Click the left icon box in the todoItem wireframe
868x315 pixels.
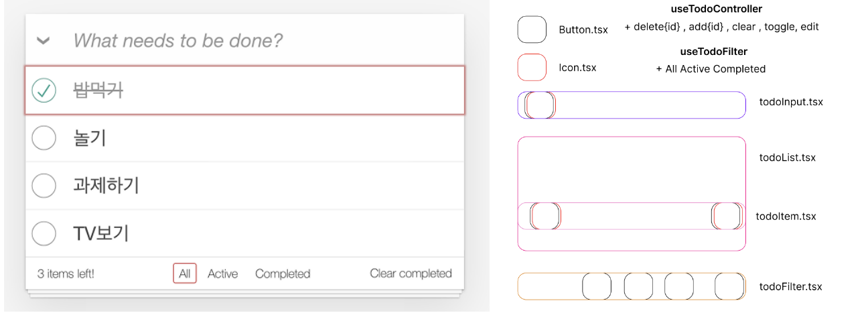[x=545, y=216]
